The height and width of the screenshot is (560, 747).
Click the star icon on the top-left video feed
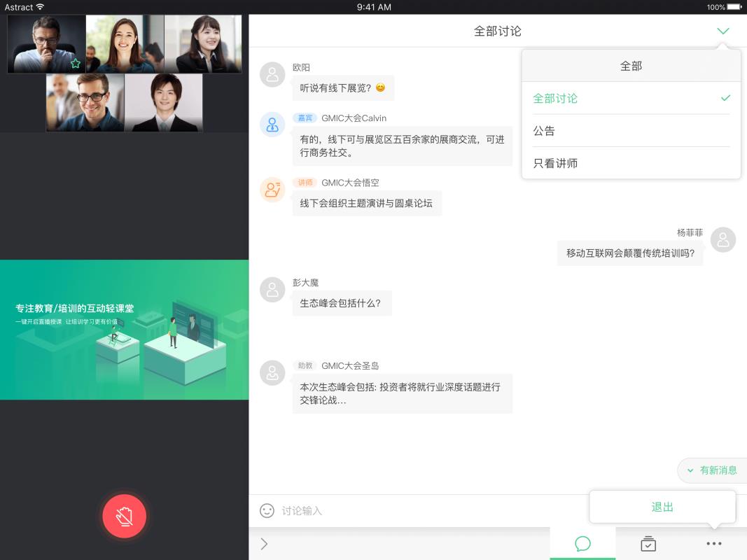click(x=75, y=64)
